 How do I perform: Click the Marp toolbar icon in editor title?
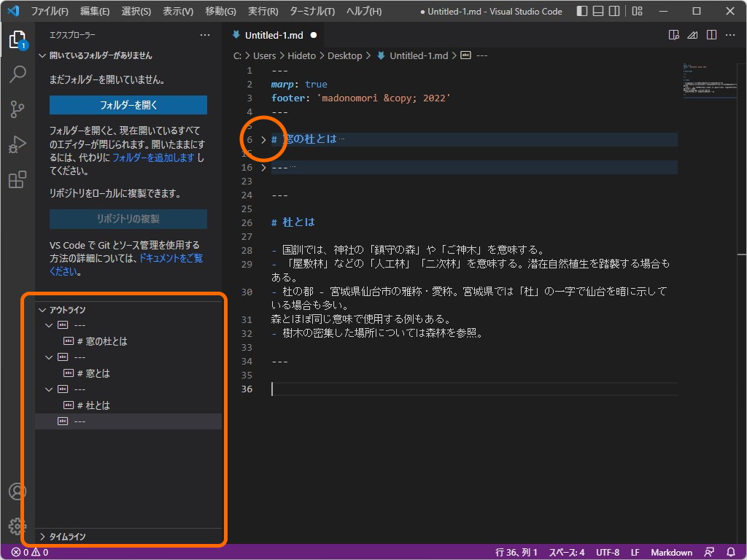pyautogui.click(x=692, y=35)
